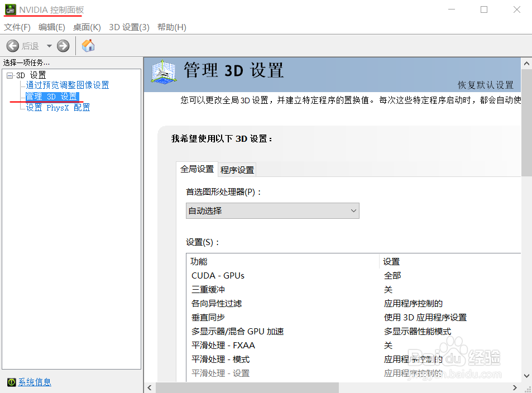This screenshot has height=393, width=532.
Task: Maximize the NVIDIA 控制面板 window
Action: pos(484,9)
